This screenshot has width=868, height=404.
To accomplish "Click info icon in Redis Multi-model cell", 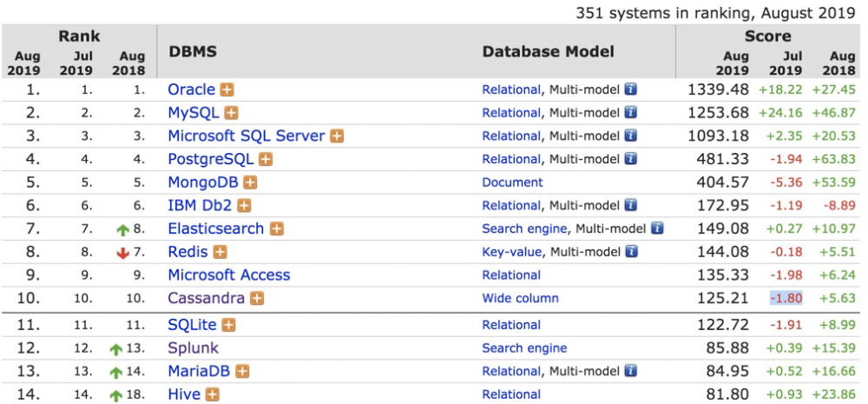I will pyautogui.click(x=631, y=252).
